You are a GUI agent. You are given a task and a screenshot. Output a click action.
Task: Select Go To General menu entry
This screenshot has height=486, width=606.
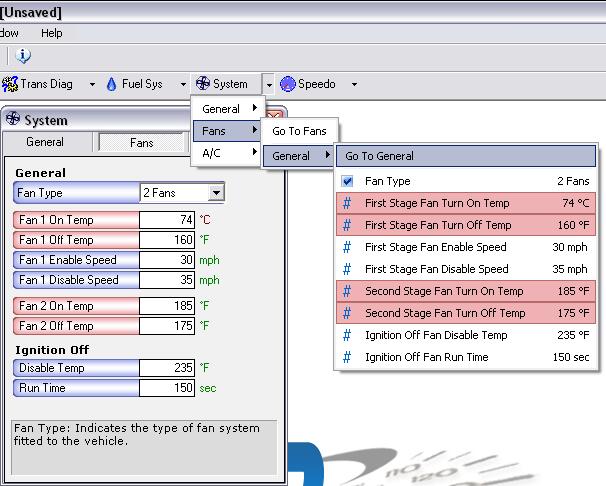[465, 156]
